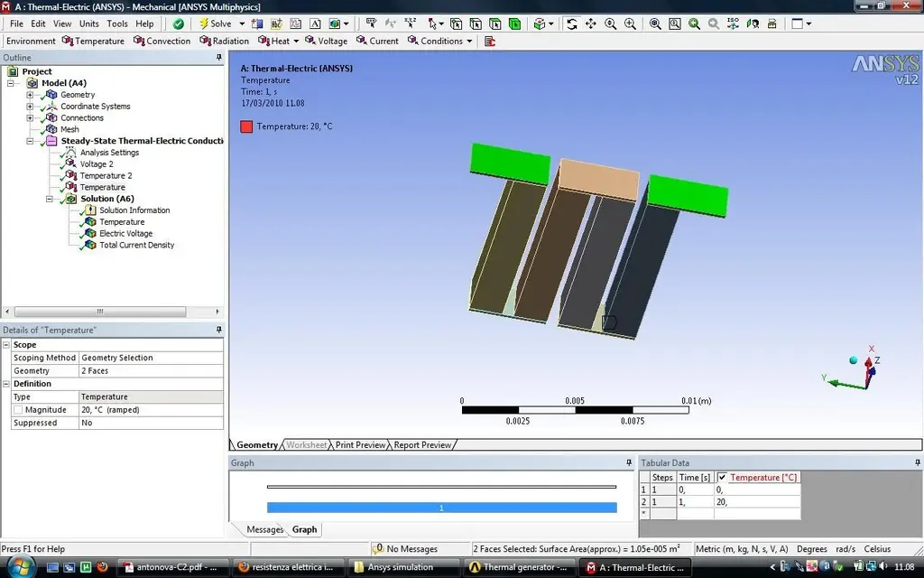Open the View menu
Image resolution: width=924 pixels, height=578 pixels.
(x=62, y=23)
